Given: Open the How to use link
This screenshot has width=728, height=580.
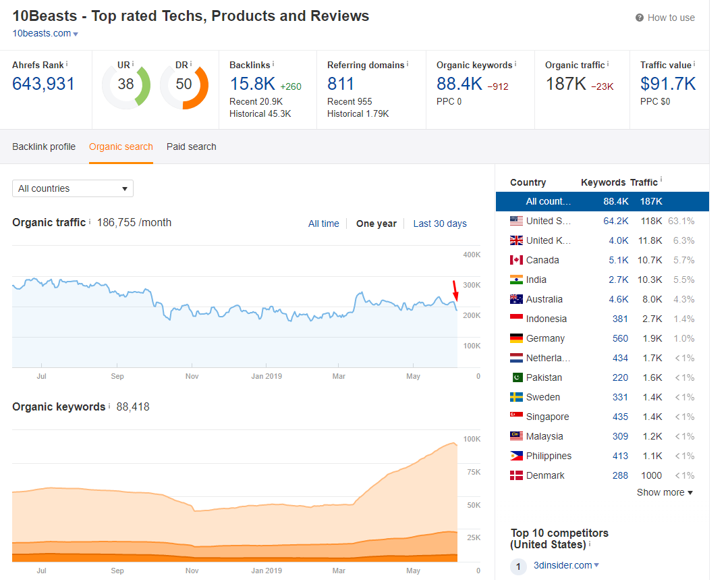Looking at the screenshot, I should point(671,18).
